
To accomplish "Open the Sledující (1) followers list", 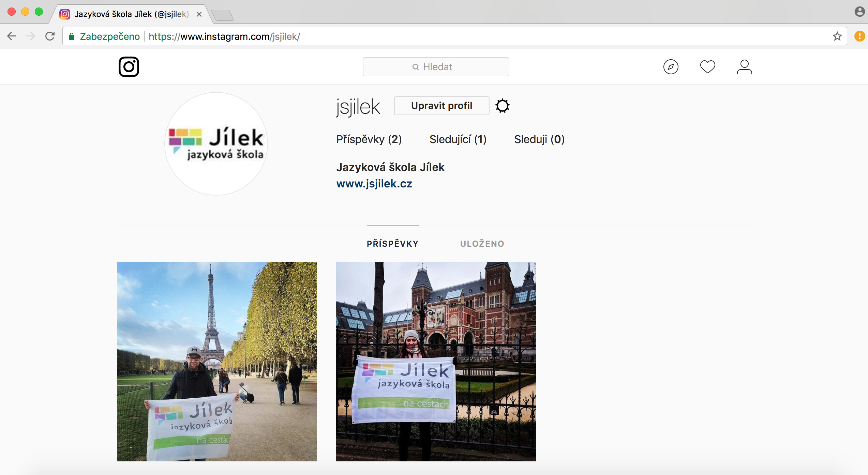I will 458,139.
